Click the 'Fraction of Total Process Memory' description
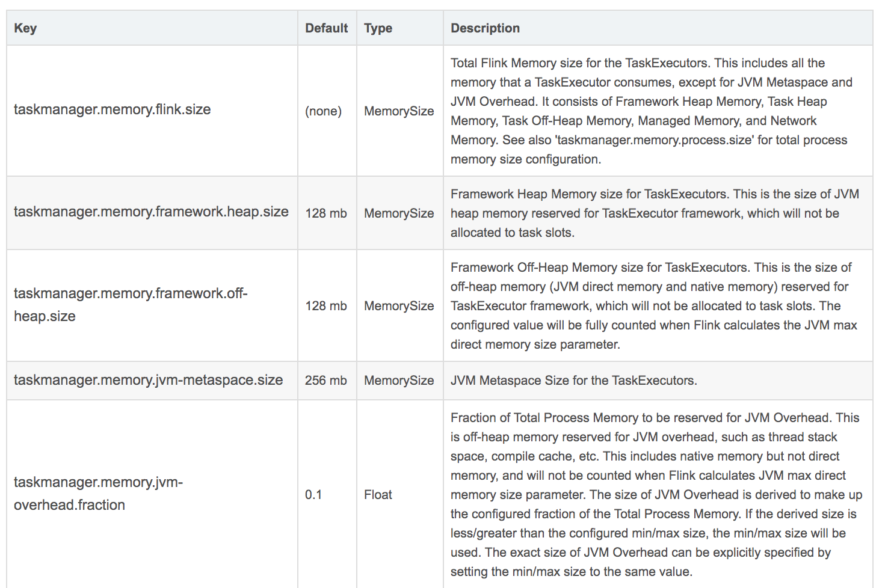Image resolution: width=888 pixels, height=588 pixels. pos(656,495)
